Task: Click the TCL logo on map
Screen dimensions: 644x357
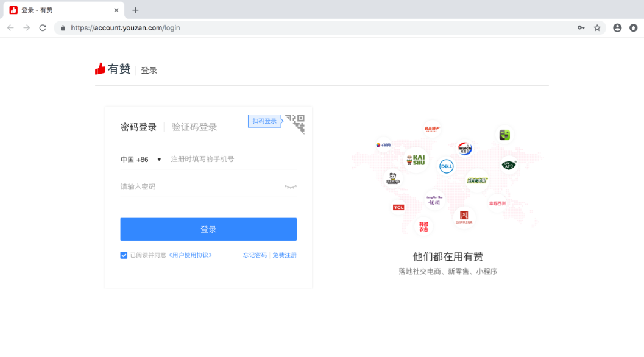Action: (398, 208)
